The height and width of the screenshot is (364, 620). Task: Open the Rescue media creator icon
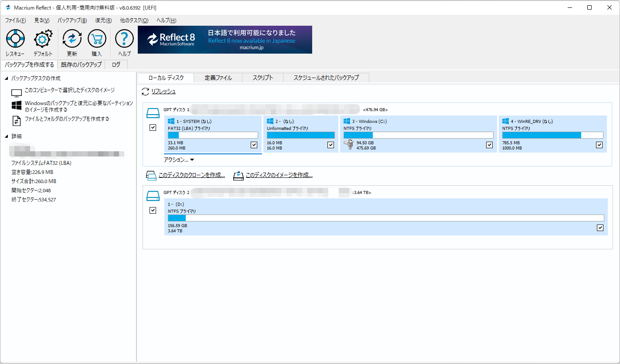point(15,39)
